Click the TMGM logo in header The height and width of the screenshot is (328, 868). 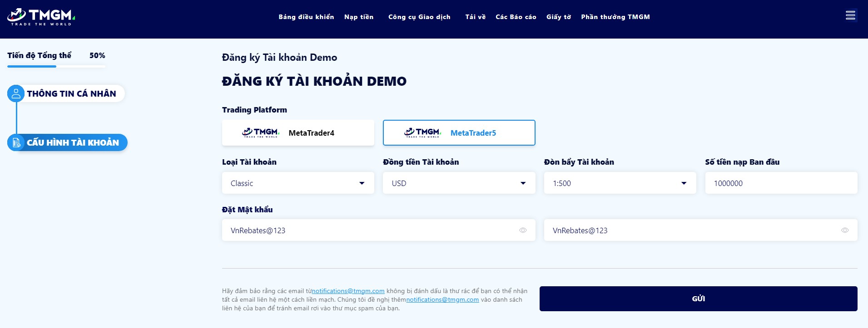pyautogui.click(x=41, y=17)
